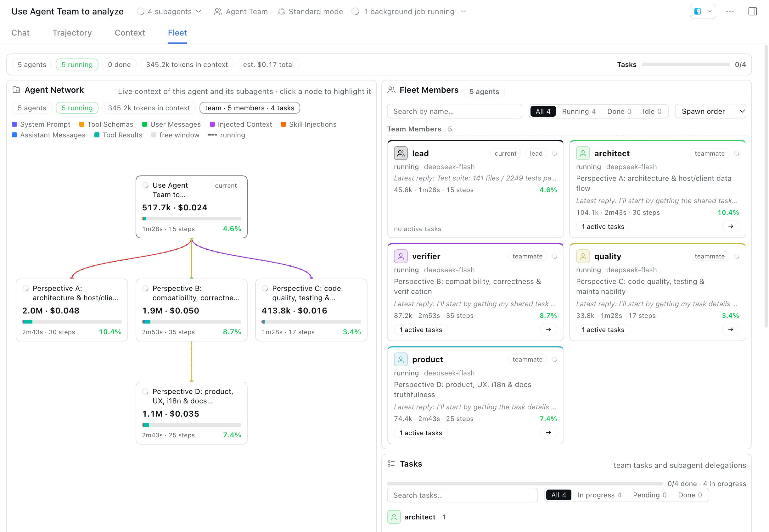Click the Agent Network panel icon
The image size is (769, 532).
(16, 90)
